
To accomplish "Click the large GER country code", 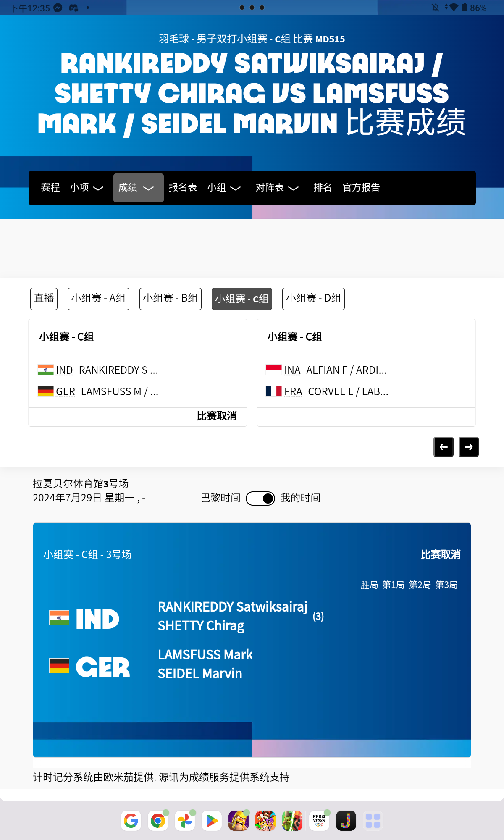I will pyautogui.click(x=103, y=667).
